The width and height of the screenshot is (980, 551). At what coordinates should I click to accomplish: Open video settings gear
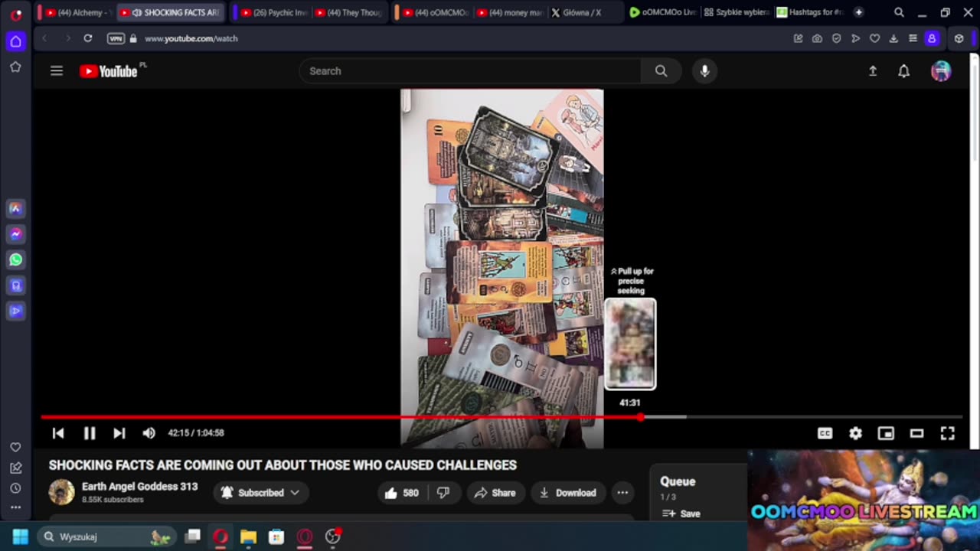(855, 433)
